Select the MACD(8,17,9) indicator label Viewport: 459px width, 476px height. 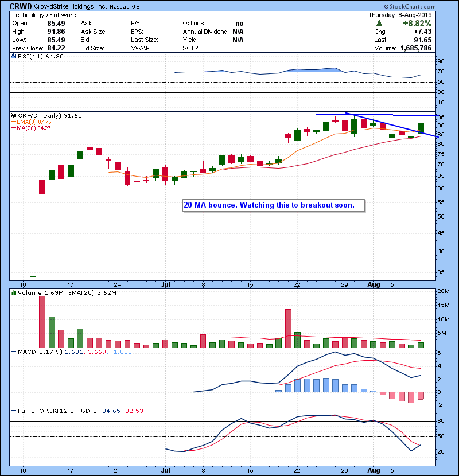[36, 351]
